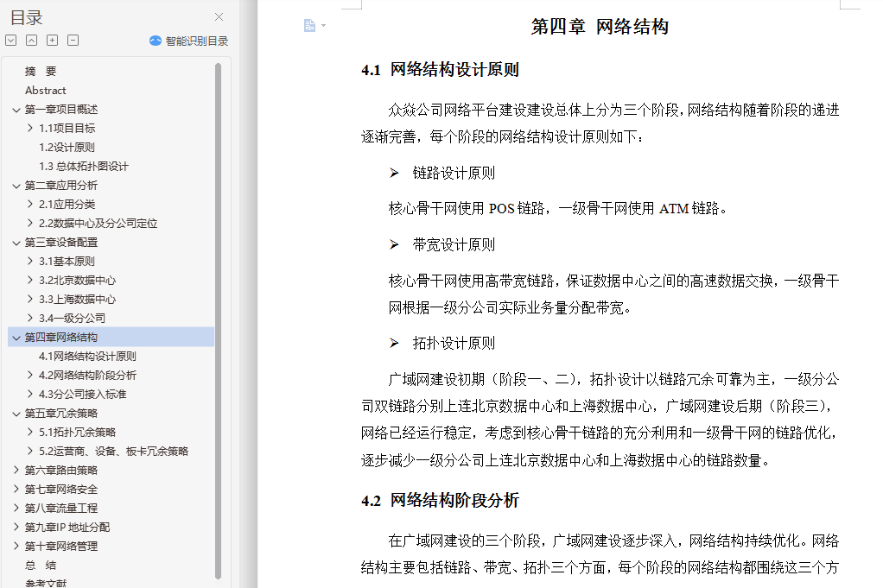The image size is (883, 588).
Task: Jump to 1.3 总体拓扑图设计 heading
Action: 83,167
